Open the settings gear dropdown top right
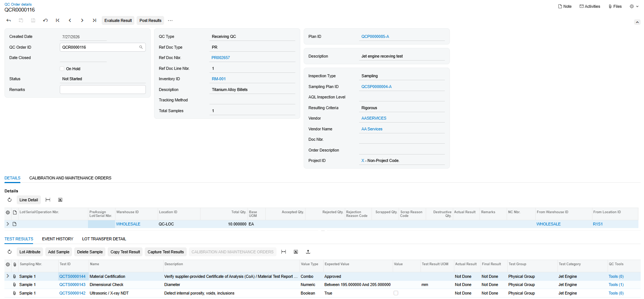Image resolution: width=644 pixels, height=299 pixels. coord(634,6)
